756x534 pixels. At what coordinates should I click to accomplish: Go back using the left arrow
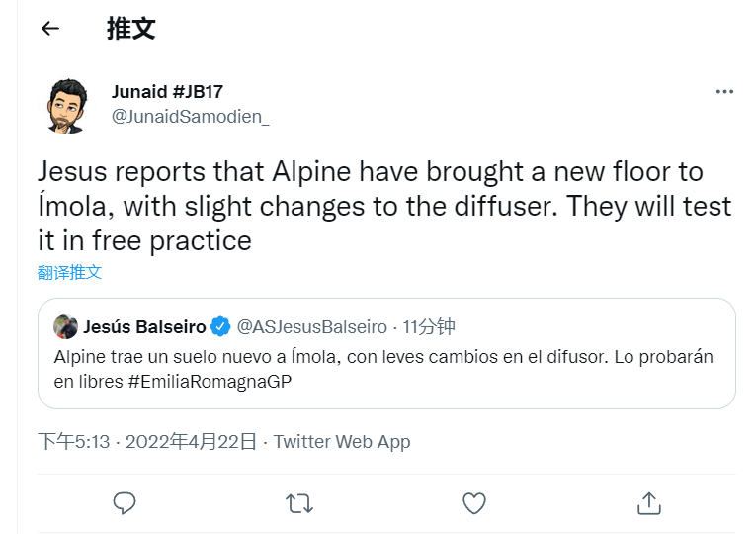[50, 29]
